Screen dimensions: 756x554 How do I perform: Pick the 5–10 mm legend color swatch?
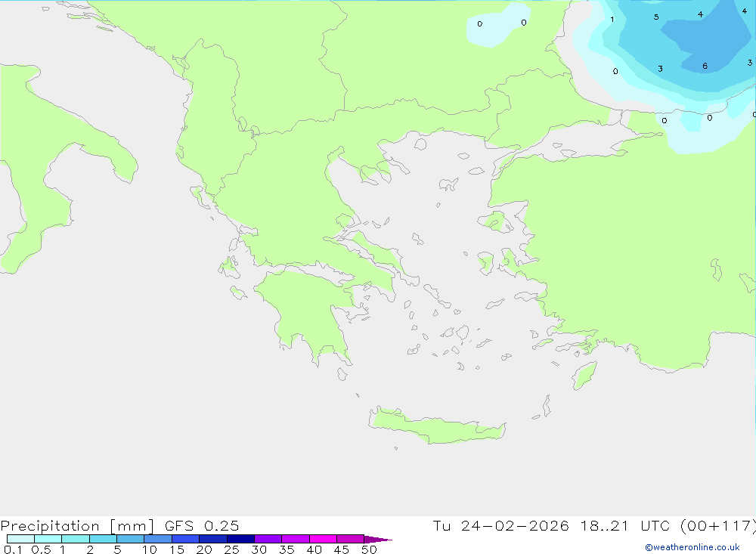click(x=131, y=539)
